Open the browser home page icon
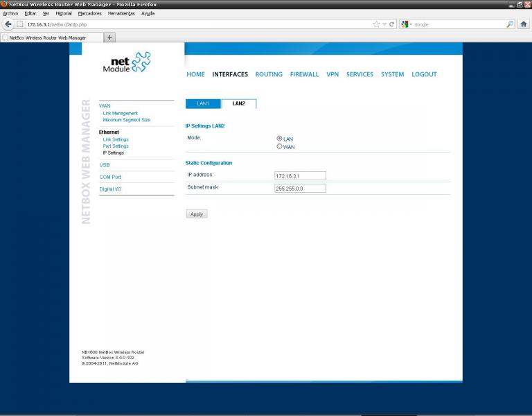The height and width of the screenshot is (416, 532). 524,24
